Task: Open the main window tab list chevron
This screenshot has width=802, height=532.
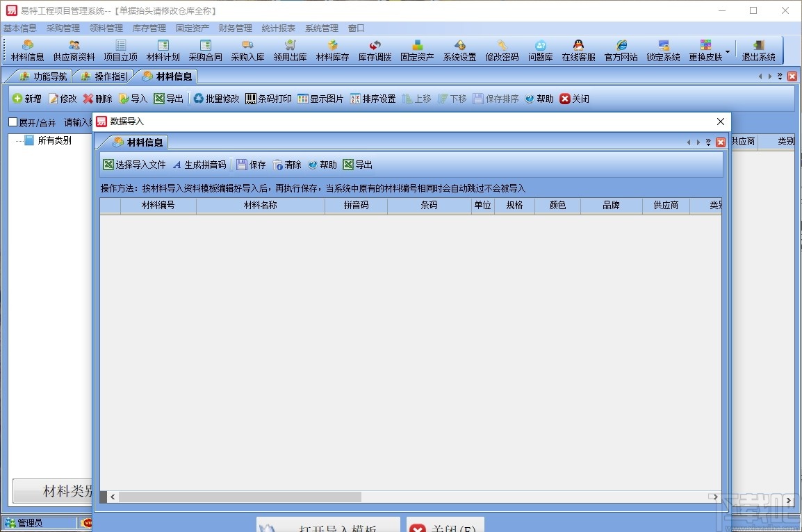Action: coord(780,76)
